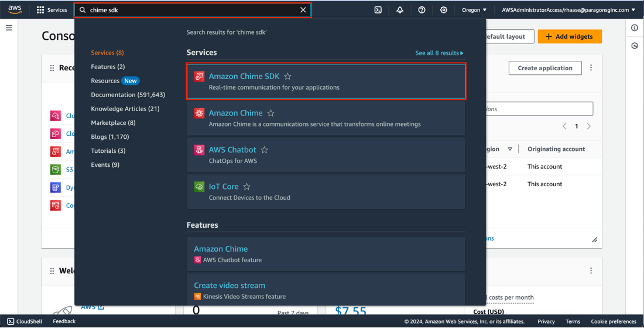Open the Services grid menu

tap(52, 10)
